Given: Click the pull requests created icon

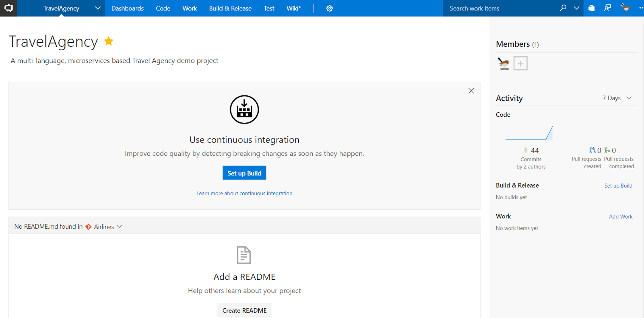Looking at the screenshot, I should (592, 150).
